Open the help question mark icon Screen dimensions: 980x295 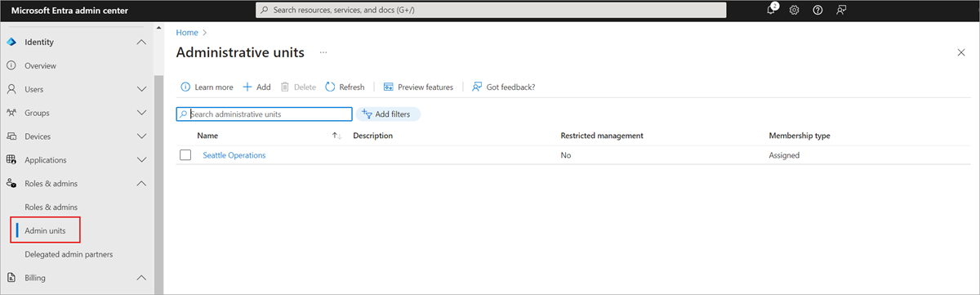click(817, 10)
